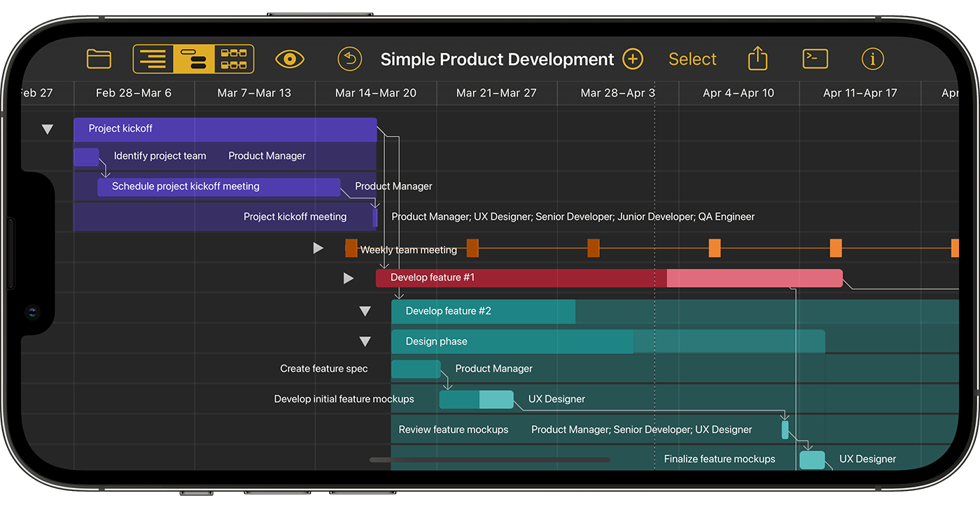Open the share export icon
This screenshot has width=980, height=507.
pyautogui.click(x=757, y=59)
